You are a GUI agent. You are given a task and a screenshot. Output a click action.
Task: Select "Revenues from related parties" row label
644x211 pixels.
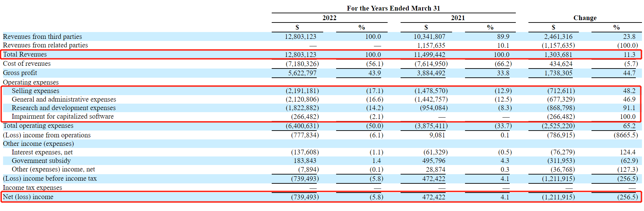45,45
